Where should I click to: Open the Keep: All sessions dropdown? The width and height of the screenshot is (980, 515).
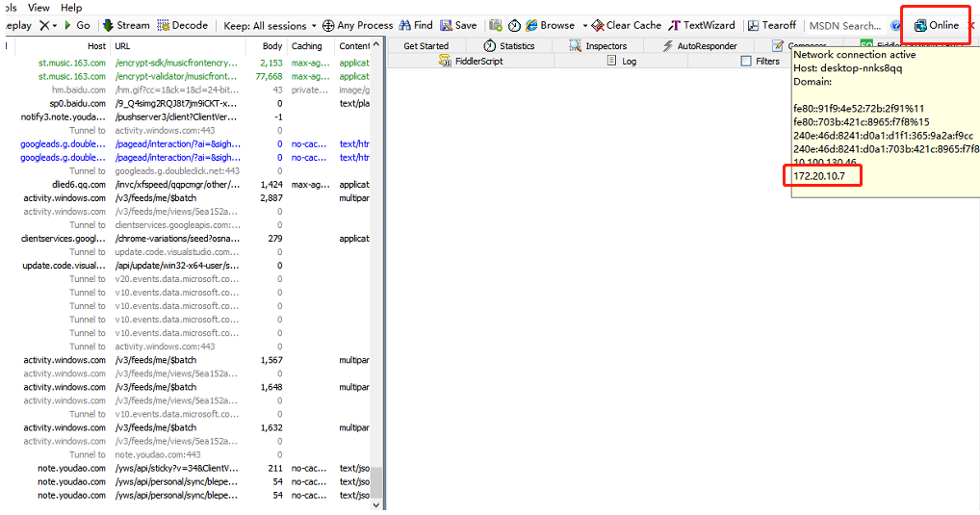click(x=270, y=26)
